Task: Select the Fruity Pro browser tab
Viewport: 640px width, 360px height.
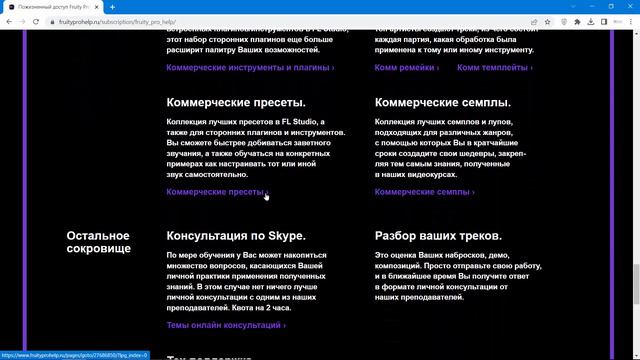Action: click(53, 7)
